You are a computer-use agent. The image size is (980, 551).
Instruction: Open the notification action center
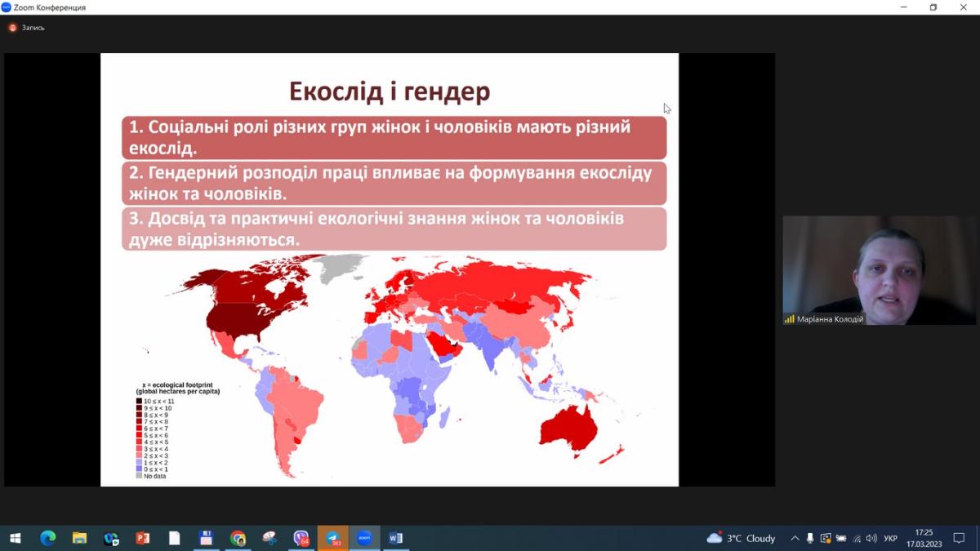click(x=960, y=538)
